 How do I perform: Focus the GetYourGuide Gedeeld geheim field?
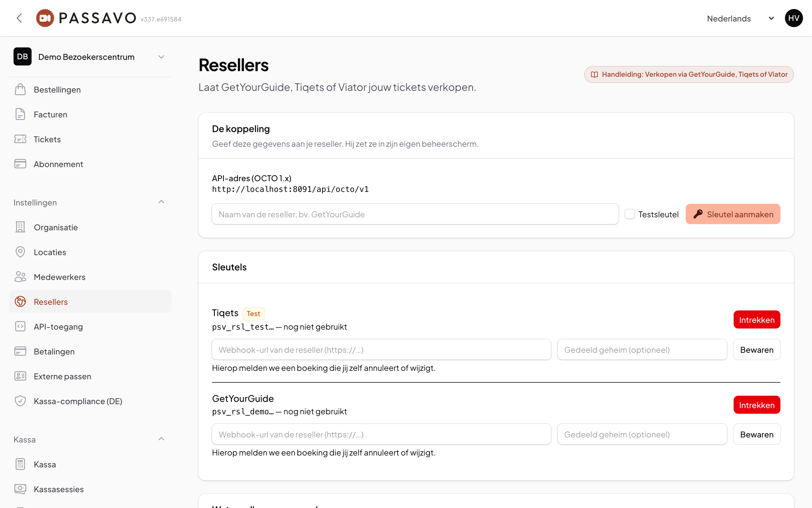click(642, 434)
